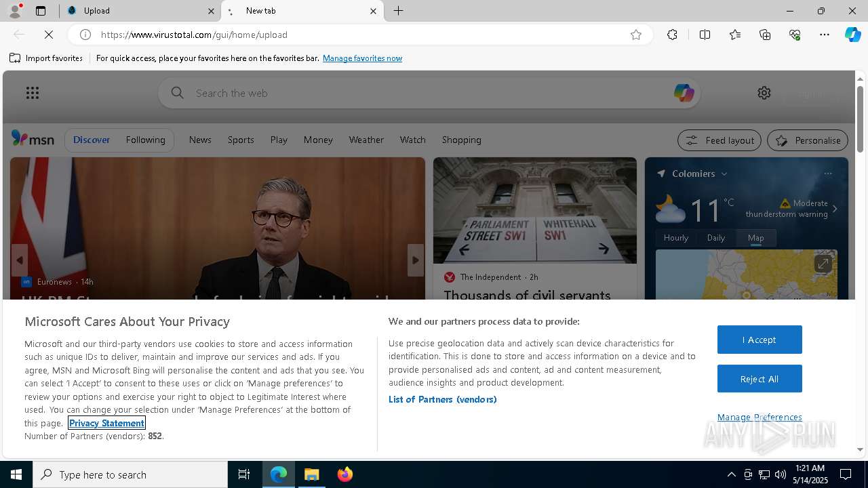Image resolution: width=868 pixels, height=488 pixels.
Task: Close the New tab
Action: (x=373, y=11)
